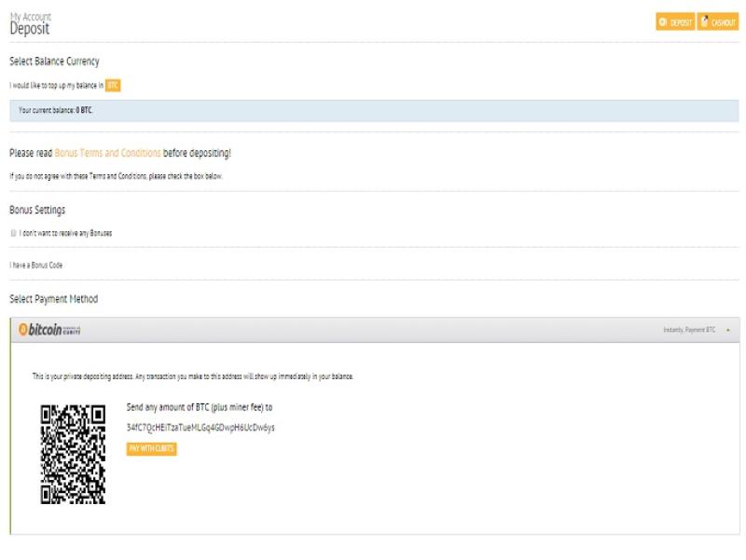Click the gear icon on the Deposit button
The image size is (746, 560).
pos(663,22)
